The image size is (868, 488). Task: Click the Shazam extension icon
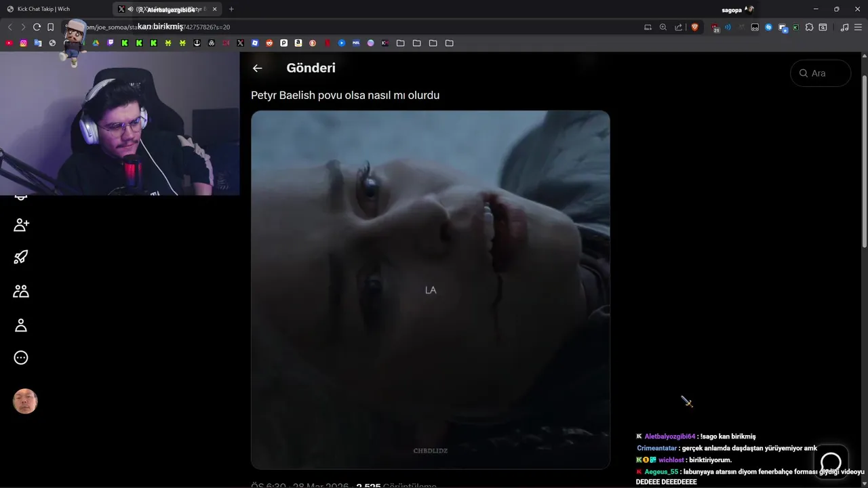[768, 27]
